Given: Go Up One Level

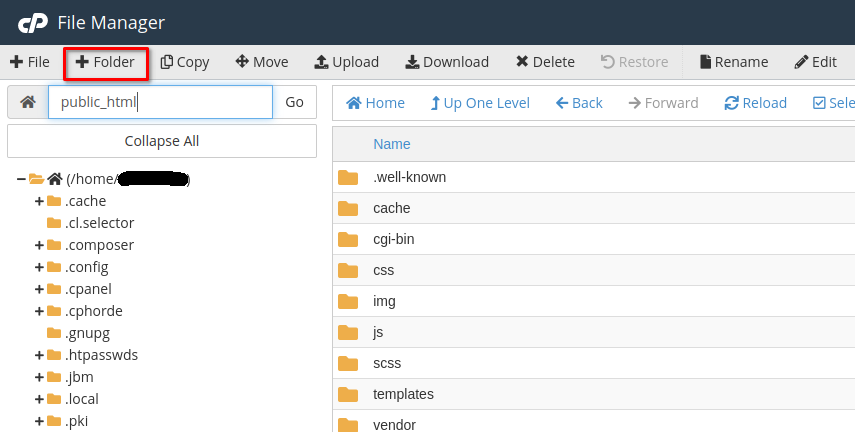Looking at the screenshot, I should (x=480, y=103).
